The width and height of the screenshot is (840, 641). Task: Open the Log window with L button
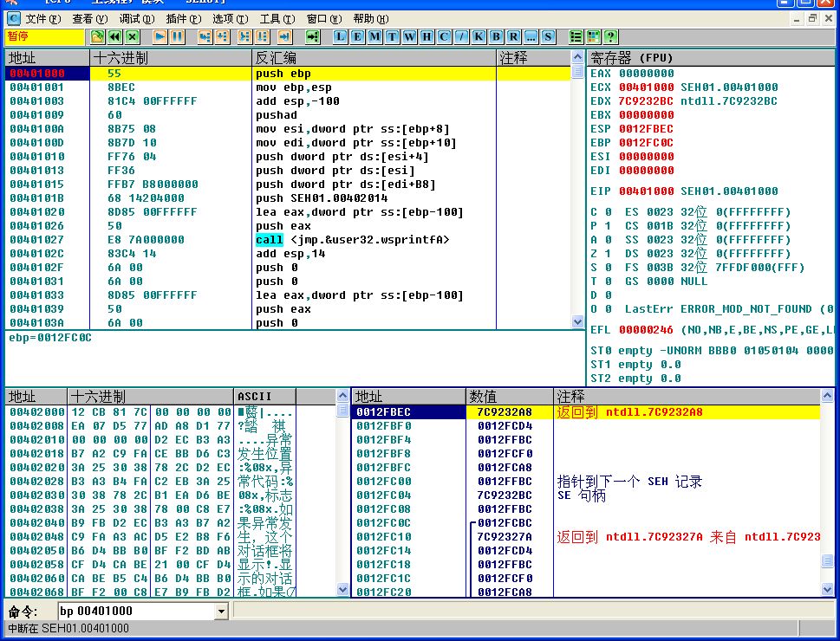pos(340,37)
